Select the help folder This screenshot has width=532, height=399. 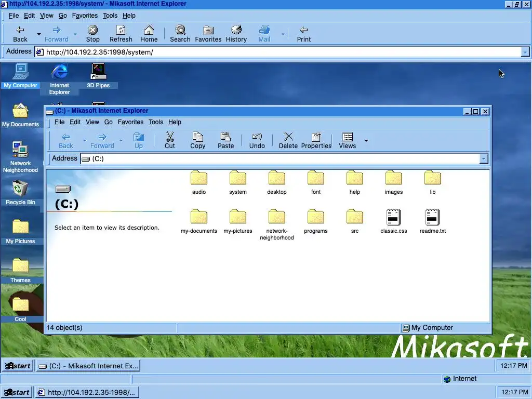tap(355, 182)
